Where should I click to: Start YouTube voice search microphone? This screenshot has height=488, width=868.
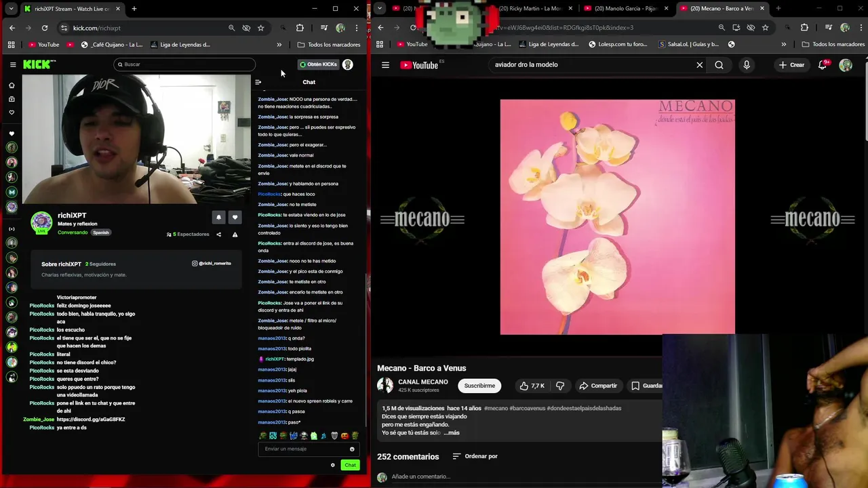747,65
